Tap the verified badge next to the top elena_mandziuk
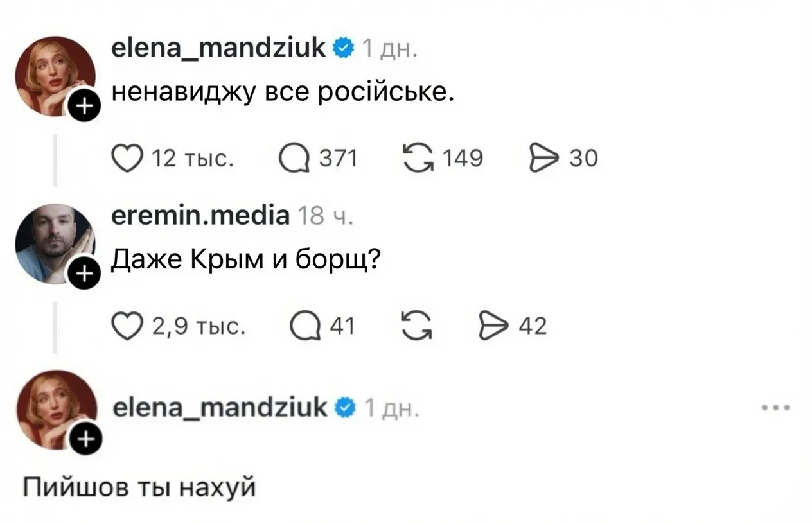Image resolution: width=812 pixels, height=524 pixels. tap(344, 48)
